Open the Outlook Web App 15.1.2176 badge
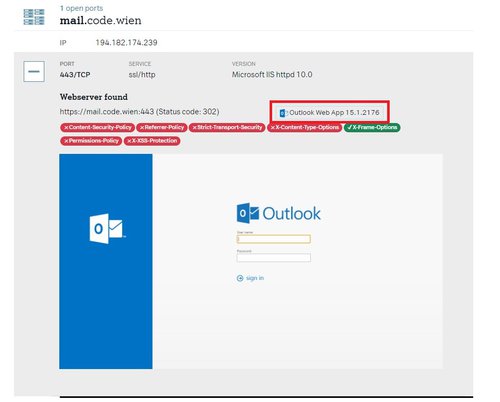 pos(329,112)
